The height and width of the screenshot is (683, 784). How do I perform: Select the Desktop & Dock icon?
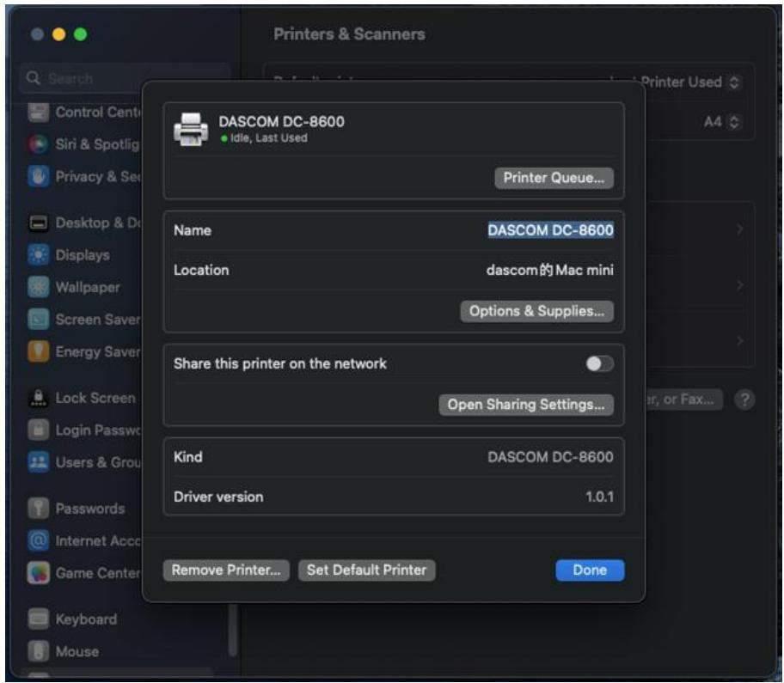click(x=39, y=223)
